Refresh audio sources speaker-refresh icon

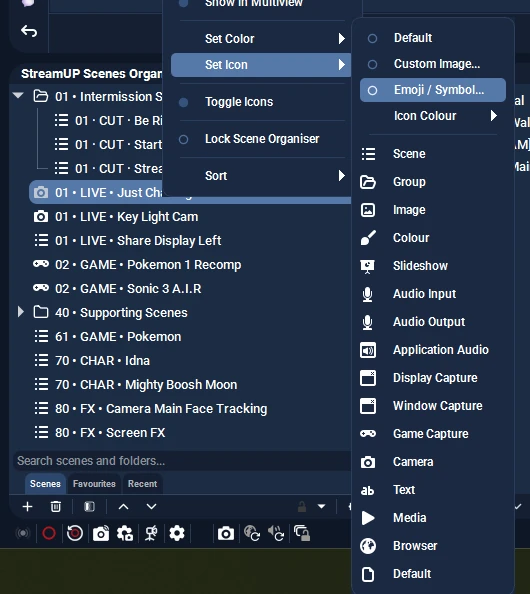coord(277,533)
